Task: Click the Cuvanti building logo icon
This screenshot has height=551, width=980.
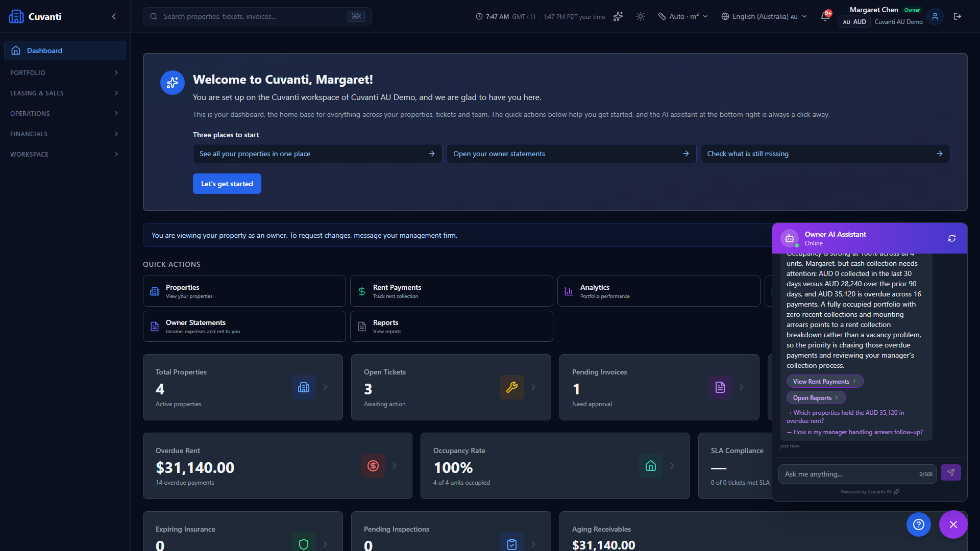Action: pos(16,16)
